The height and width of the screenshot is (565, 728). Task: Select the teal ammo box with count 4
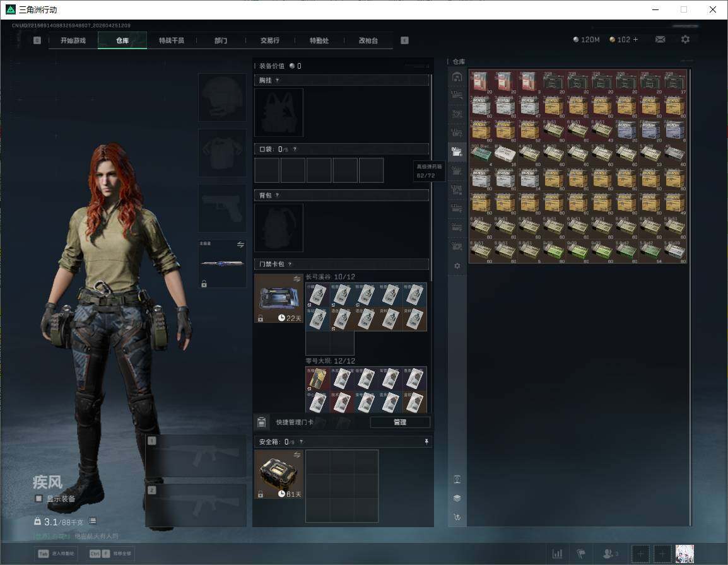pyautogui.click(x=481, y=154)
